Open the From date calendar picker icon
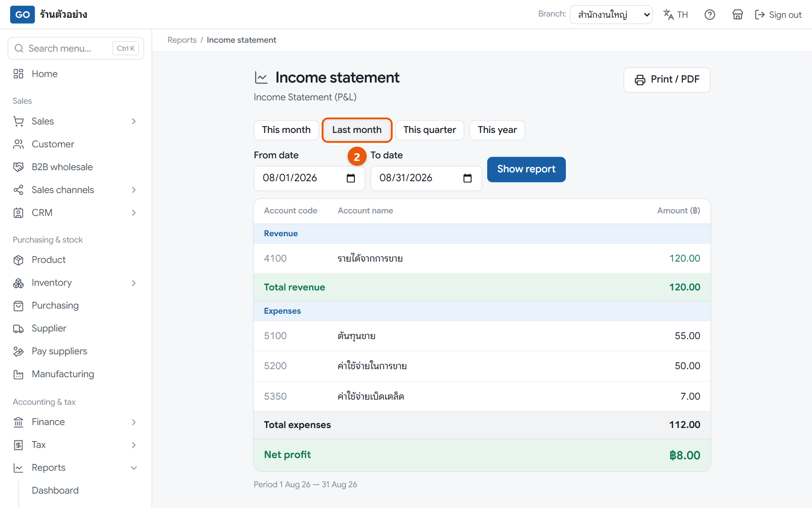The width and height of the screenshot is (812, 508). click(x=351, y=178)
